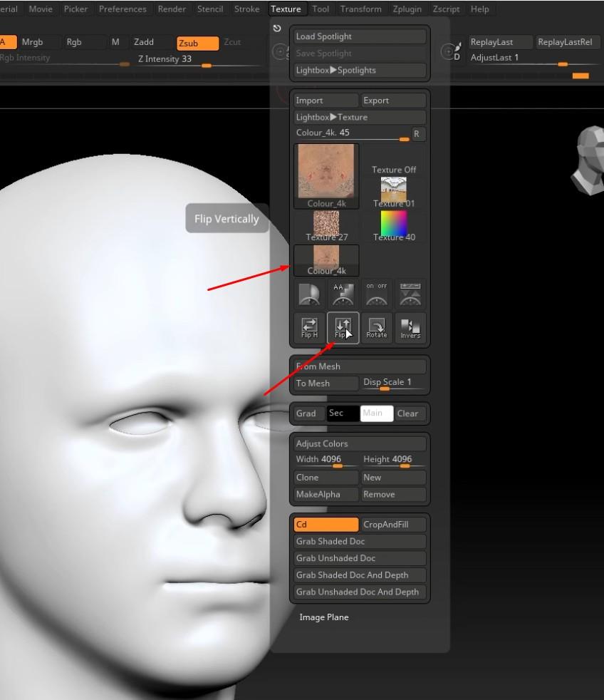Click Grab Unshaded Doc

(x=360, y=558)
